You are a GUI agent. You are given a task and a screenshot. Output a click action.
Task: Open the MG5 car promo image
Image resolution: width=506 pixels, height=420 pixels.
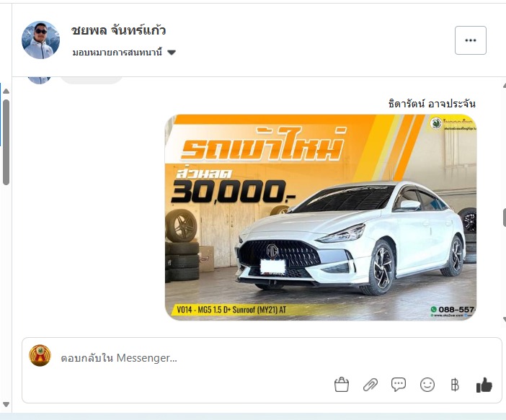321,218
